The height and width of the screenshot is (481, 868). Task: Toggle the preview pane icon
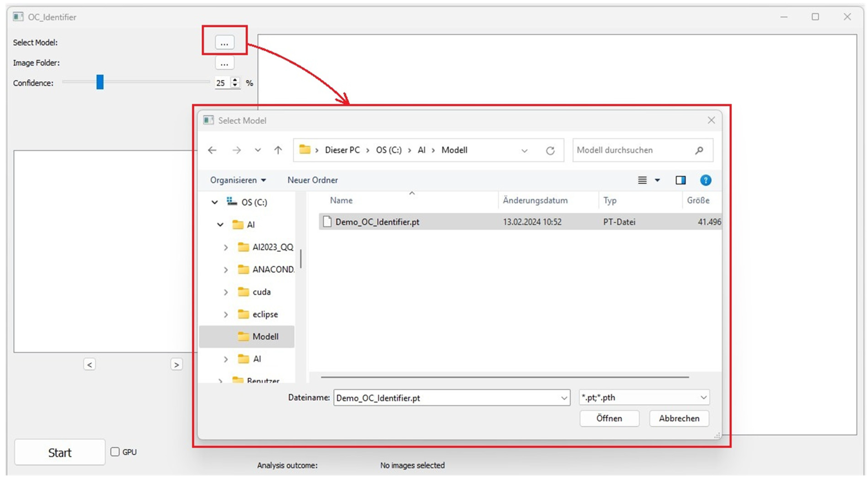[680, 180]
